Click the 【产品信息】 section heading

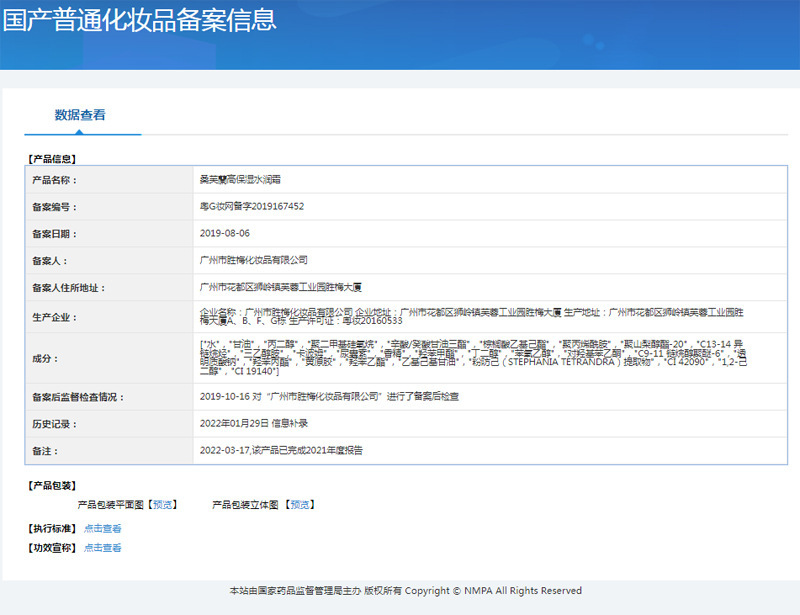(52, 159)
